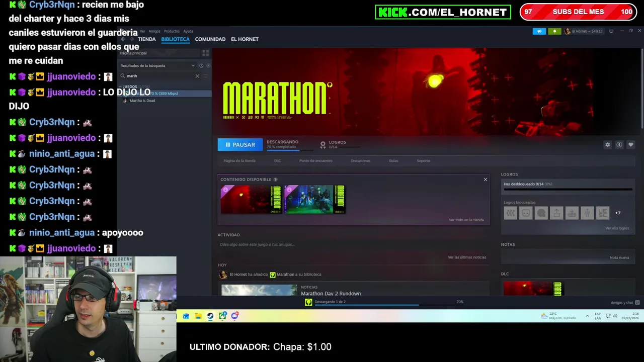This screenshot has height=362, width=644.
Task: Add Marathon to favorites heart icon
Action: (631, 145)
